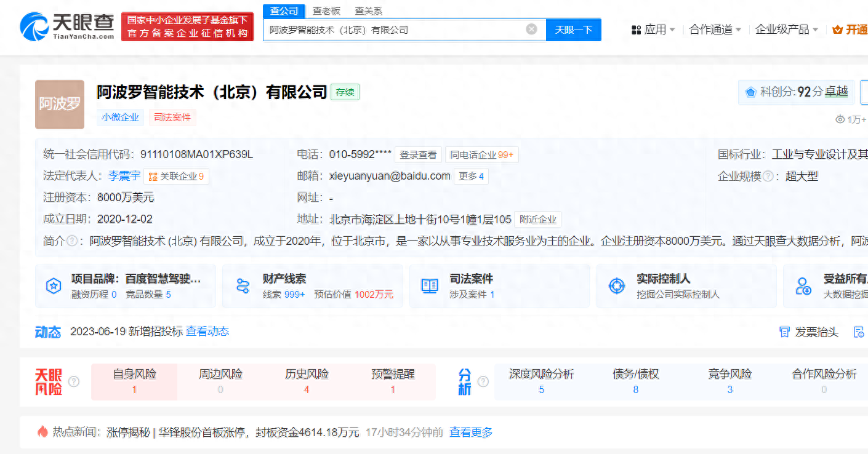The height and width of the screenshot is (454, 868).
Task: Click the 天眼风险 question mark icon
Action: click(74, 381)
